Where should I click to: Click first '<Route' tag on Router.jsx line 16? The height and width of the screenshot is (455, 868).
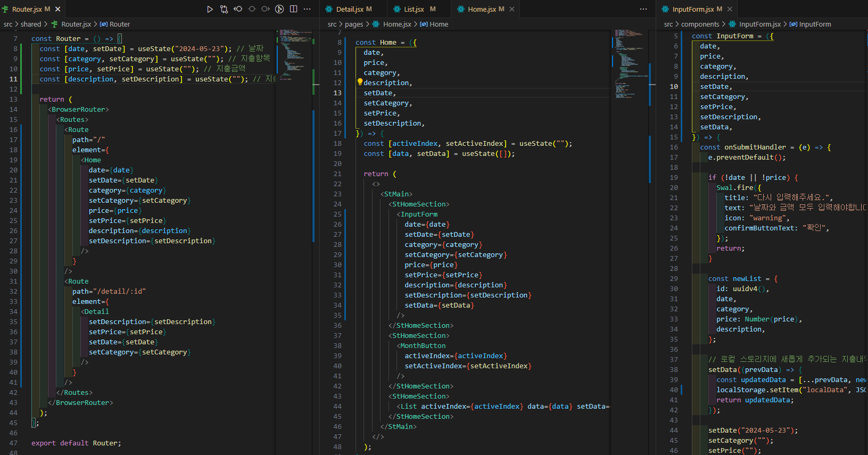(77, 129)
